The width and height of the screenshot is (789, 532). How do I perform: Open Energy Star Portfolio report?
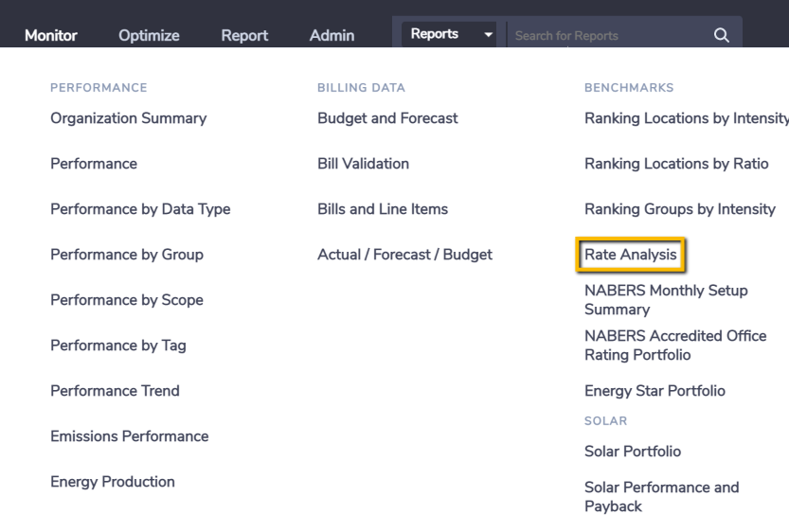point(655,391)
